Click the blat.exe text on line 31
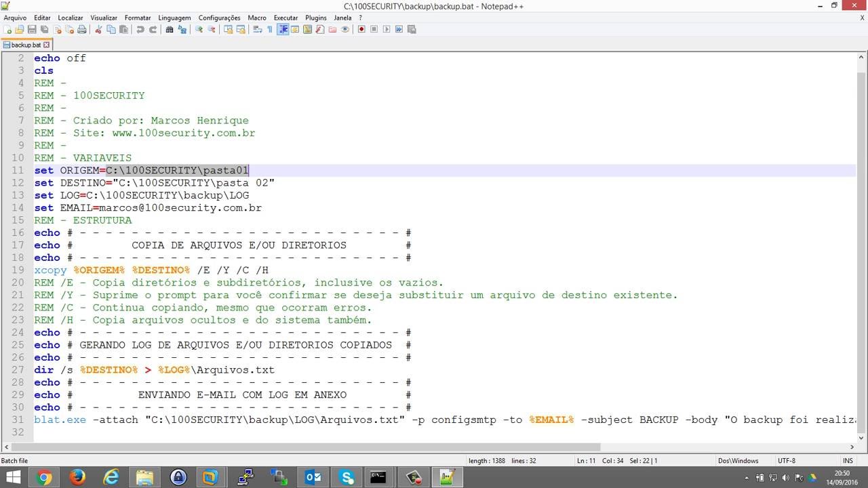Image resolution: width=868 pixels, height=488 pixels. tap(60, 420)
